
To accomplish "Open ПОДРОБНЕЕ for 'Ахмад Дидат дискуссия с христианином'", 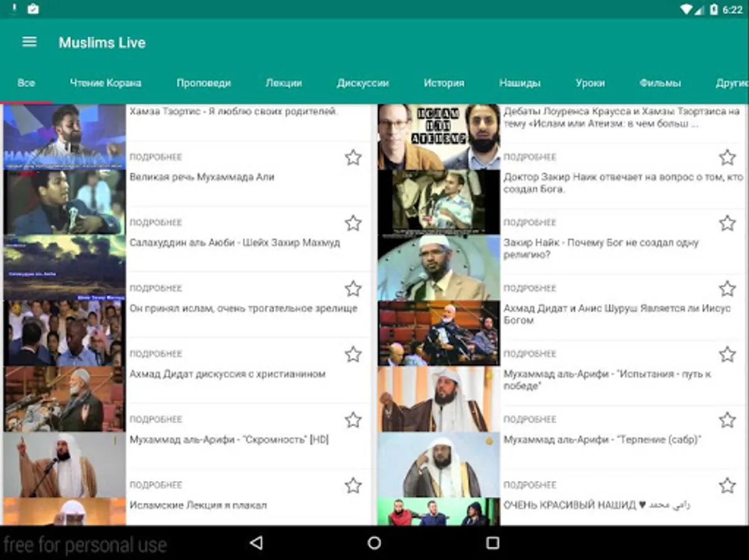I will pyautogui.click(x=156, y=420).
